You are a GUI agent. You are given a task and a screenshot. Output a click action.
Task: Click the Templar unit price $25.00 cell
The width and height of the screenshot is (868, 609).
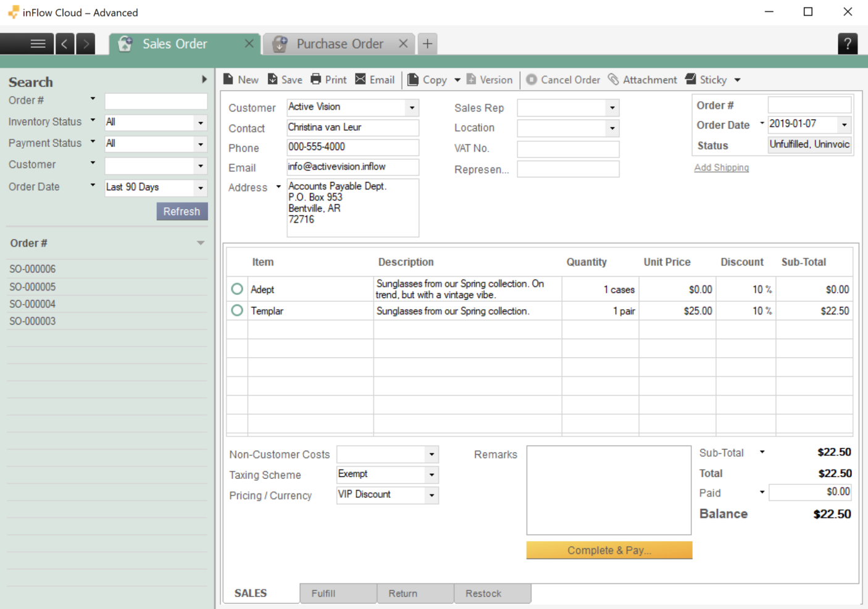pyautogui.click(x=677, y=311)
